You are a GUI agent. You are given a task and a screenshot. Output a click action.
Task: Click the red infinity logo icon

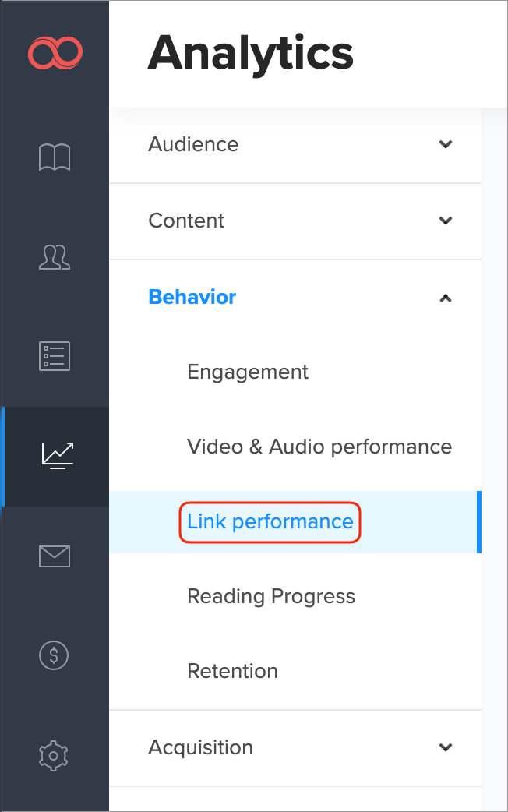[x=55, y=53]
